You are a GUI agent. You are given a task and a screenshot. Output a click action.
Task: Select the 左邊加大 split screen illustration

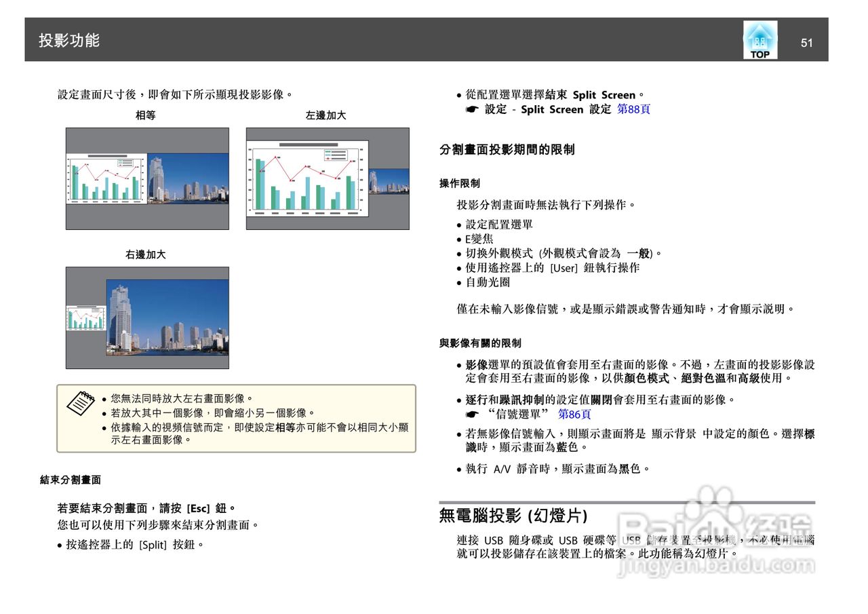click(x=328, y=178)
